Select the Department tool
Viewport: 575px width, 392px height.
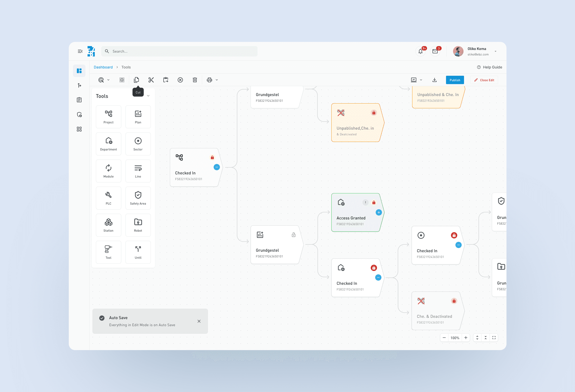(108, 144)
